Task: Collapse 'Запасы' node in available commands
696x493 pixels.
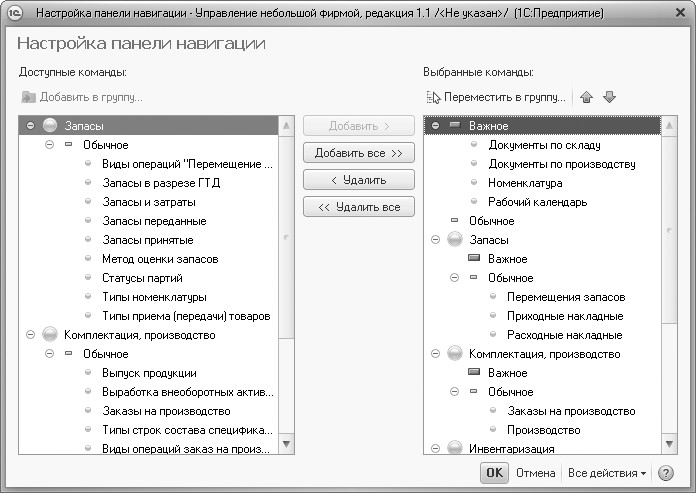Action: point(31,126)
